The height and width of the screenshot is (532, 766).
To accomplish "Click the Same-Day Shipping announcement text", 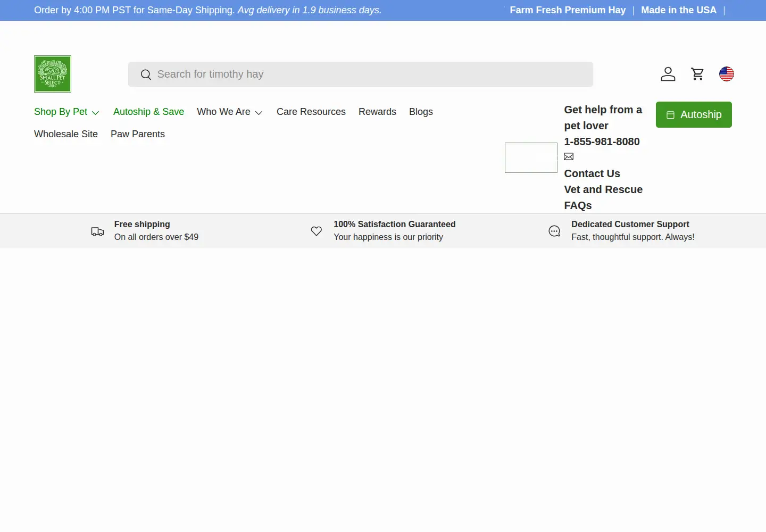I will (207, 10).
